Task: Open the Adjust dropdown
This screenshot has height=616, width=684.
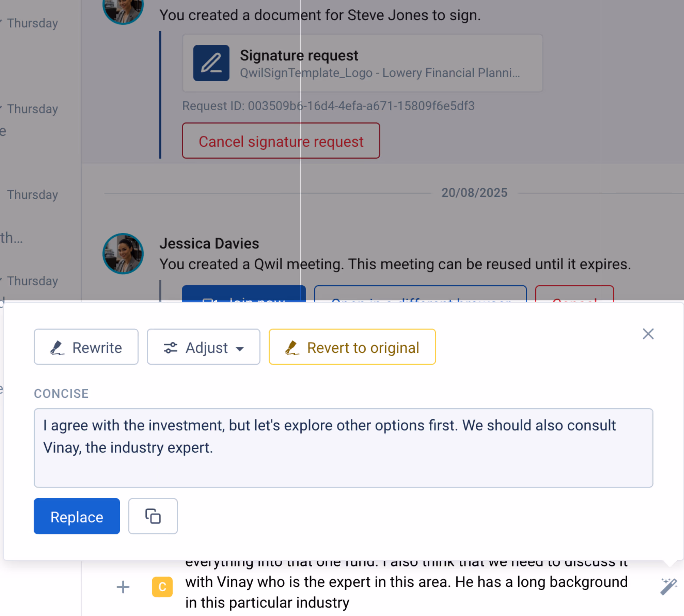Action: point(203,347)
